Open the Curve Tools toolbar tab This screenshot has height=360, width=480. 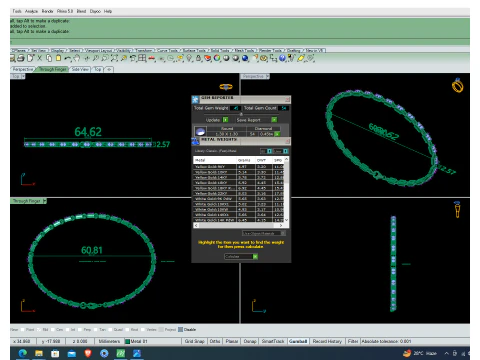167,50
